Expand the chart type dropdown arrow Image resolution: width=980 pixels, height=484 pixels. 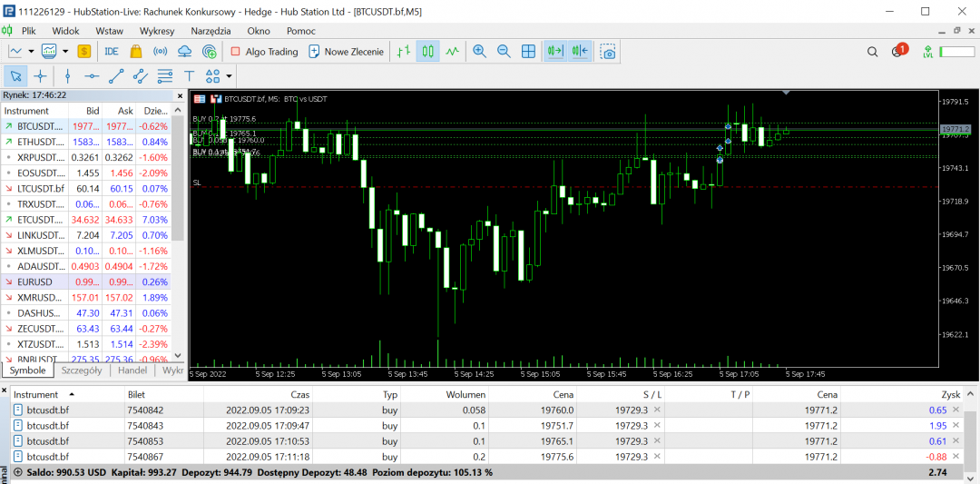[x=32, y=52]
